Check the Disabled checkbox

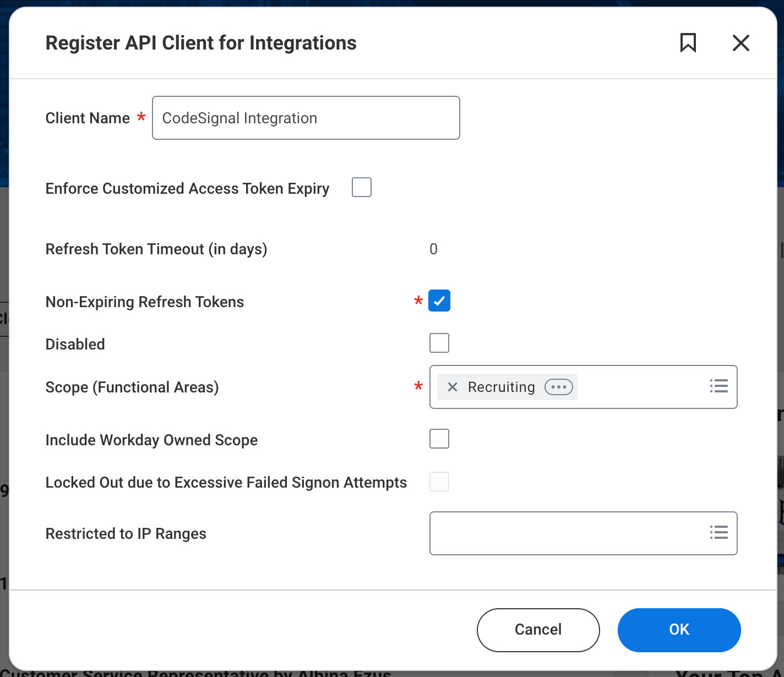(439, 342)
